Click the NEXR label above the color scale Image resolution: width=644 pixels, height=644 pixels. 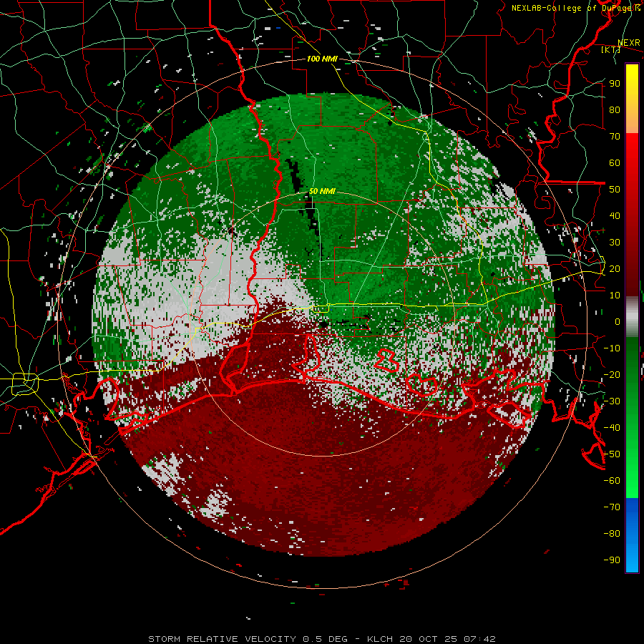click(x=629, y=43)
